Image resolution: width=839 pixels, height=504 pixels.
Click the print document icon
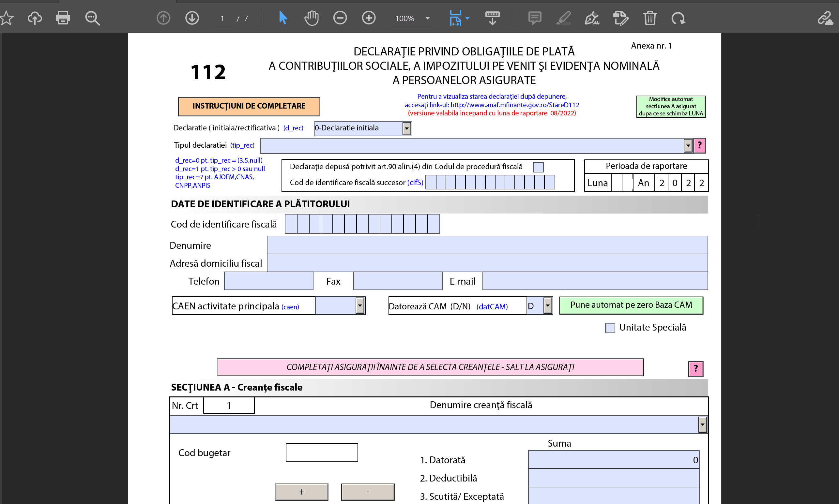[x=63, y=18]
